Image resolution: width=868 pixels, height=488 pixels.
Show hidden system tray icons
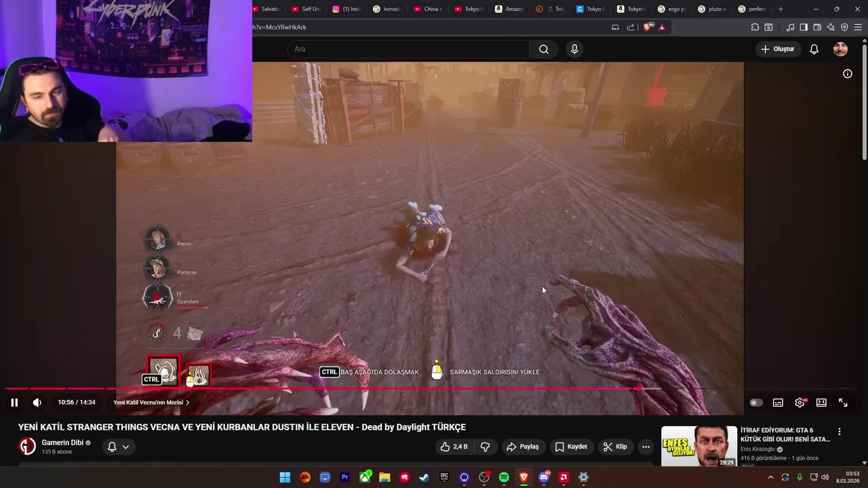(770, 477)
